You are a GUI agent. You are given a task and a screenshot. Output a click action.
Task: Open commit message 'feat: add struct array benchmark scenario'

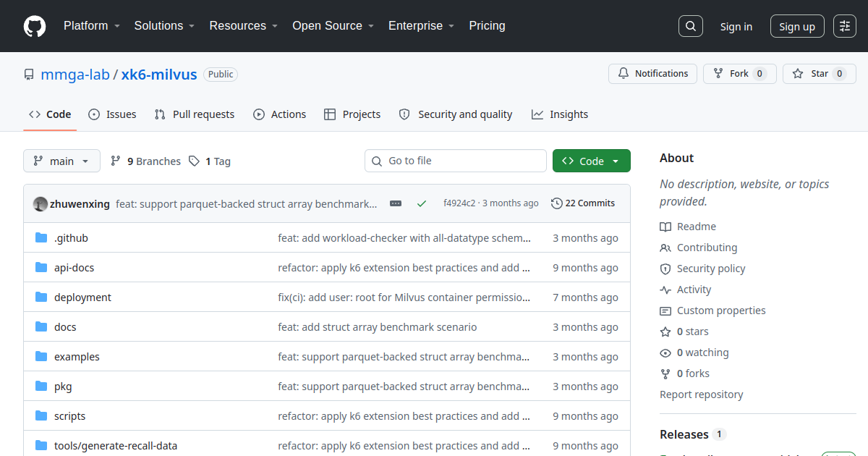coord(378,327)
